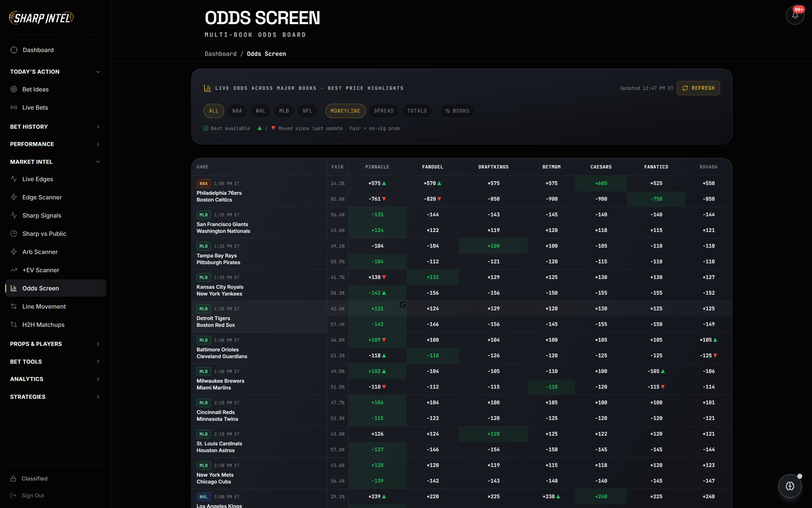
Task: Click the Dashboard breadcrumb link
Action: click(x=221, y=54)
